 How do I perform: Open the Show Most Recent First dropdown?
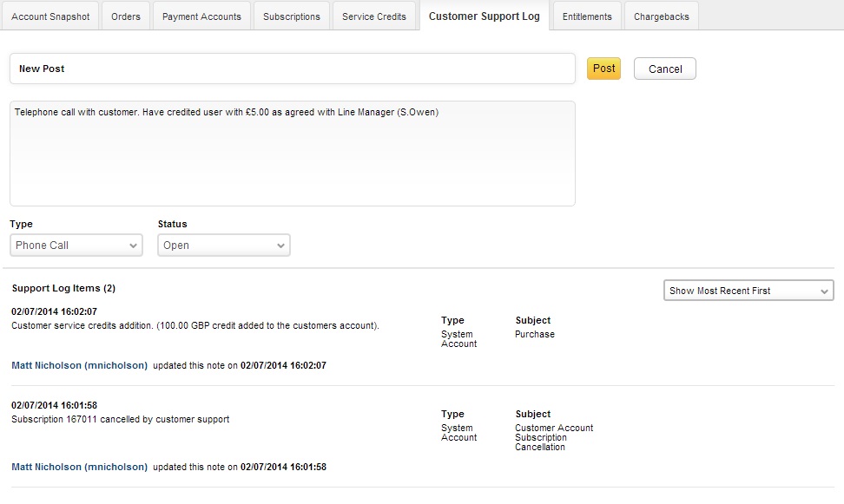click(748, 291)
